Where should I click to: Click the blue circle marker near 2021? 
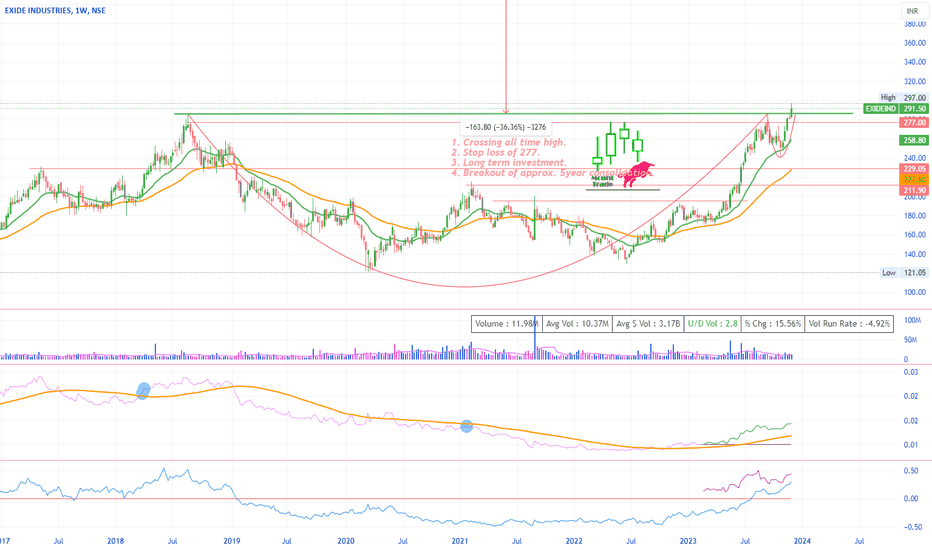tap(467, 426)
